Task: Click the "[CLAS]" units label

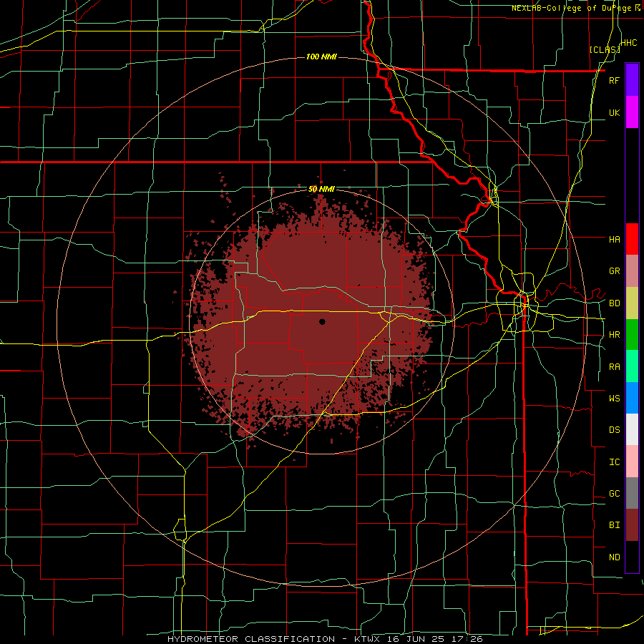Action: point(605,49)
